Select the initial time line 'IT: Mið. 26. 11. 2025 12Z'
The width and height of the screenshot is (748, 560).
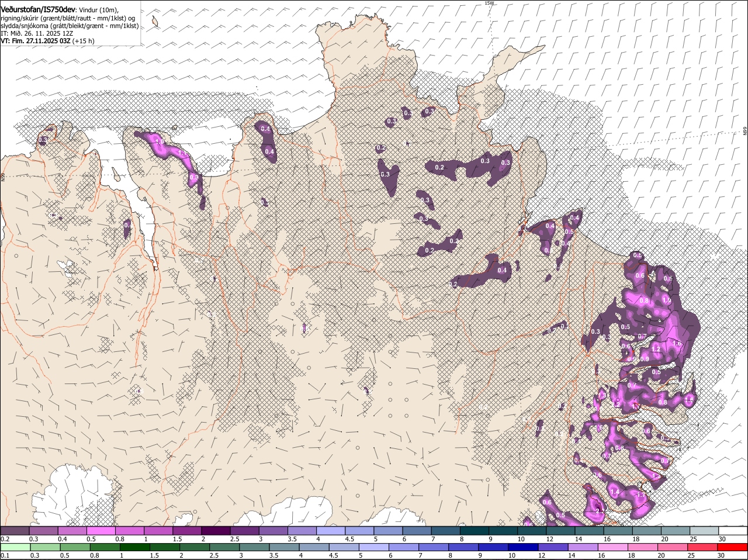coord(37,33)
